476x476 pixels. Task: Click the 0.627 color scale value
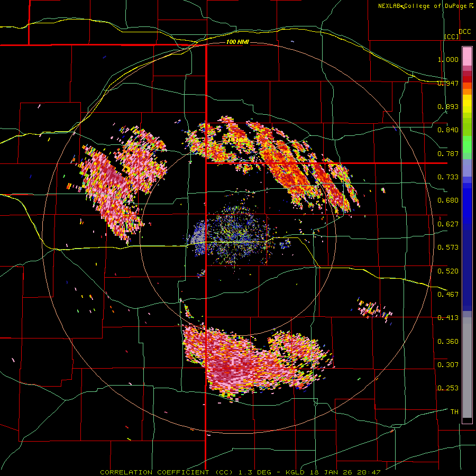[448, 224]
